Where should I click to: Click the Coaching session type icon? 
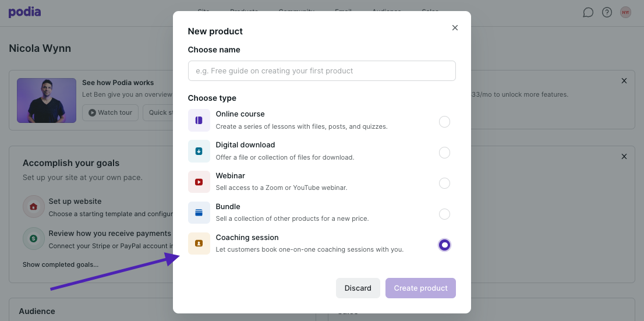coord(199,244)
